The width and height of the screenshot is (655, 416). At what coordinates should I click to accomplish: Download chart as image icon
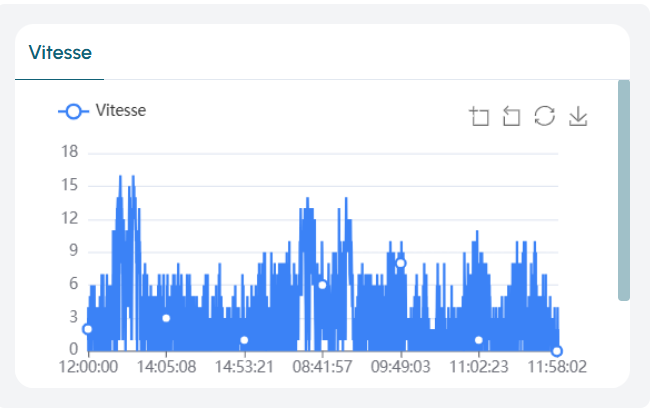pos(577,117)
